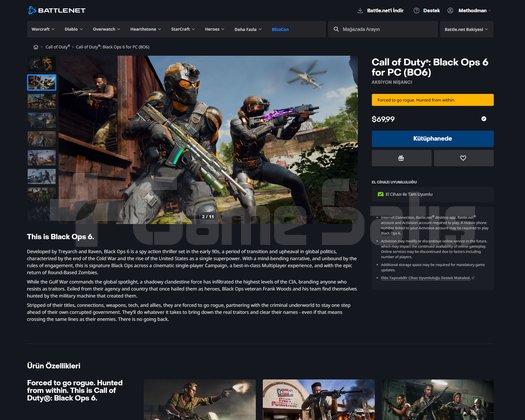Expand the Battle.net Bakiyesi dropdown
Screen dimensions: 525x420
(466, 29)
